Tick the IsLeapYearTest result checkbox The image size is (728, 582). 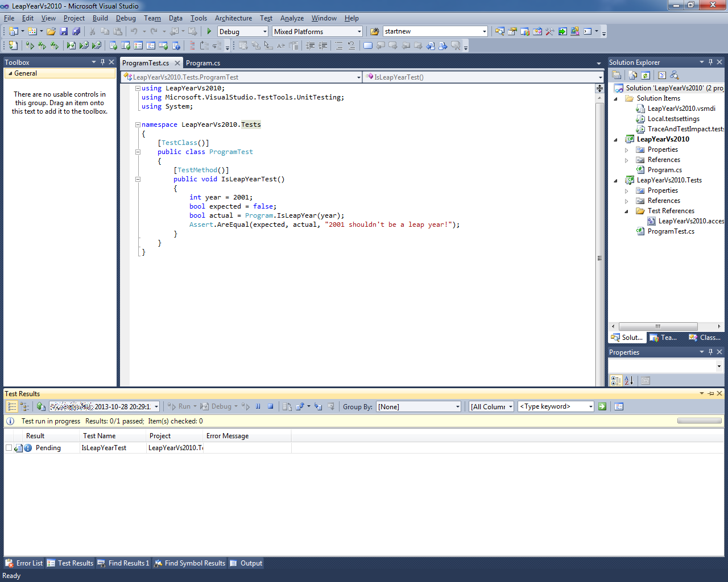9,448
